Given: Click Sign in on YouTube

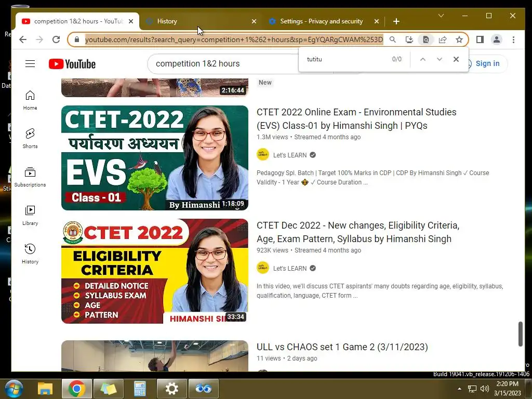Looking at the screenshot, I should 487,63.
